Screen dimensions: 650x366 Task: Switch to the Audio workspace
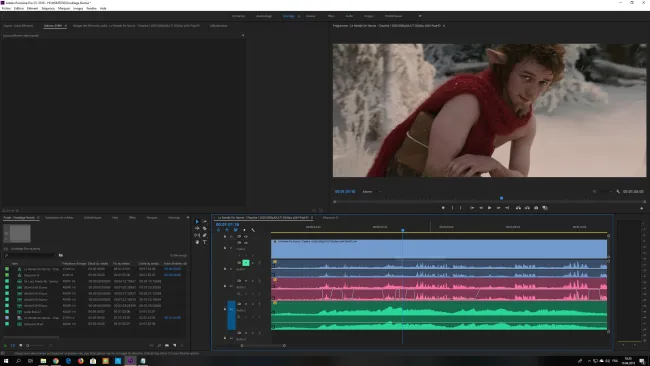tap(349, 16)
